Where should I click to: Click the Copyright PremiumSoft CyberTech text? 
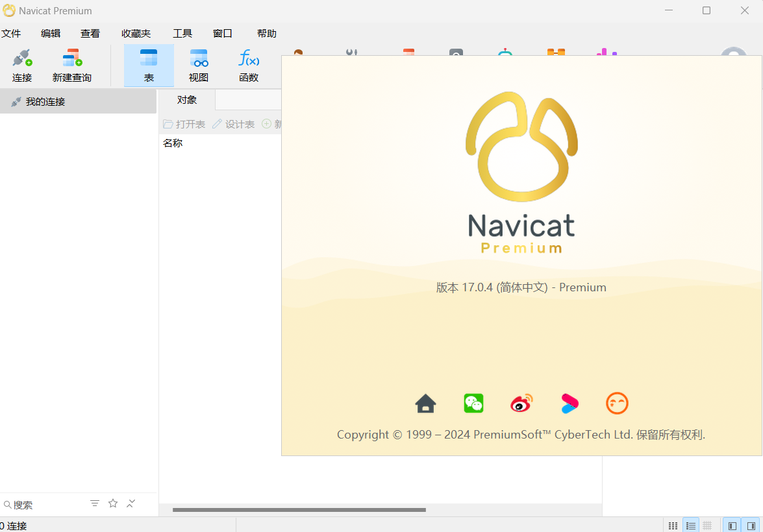(521, 434)
